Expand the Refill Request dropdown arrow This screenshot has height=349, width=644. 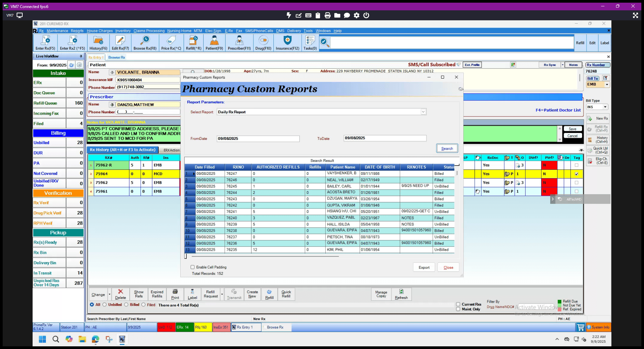222,295
